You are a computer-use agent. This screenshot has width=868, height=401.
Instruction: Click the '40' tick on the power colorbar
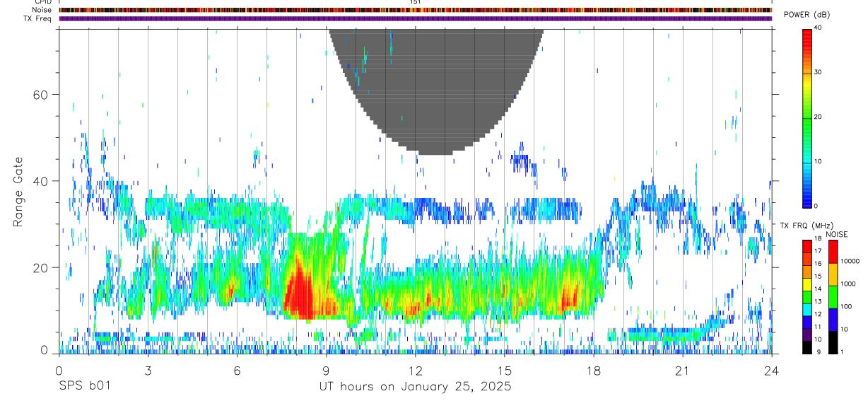[819, 28]
